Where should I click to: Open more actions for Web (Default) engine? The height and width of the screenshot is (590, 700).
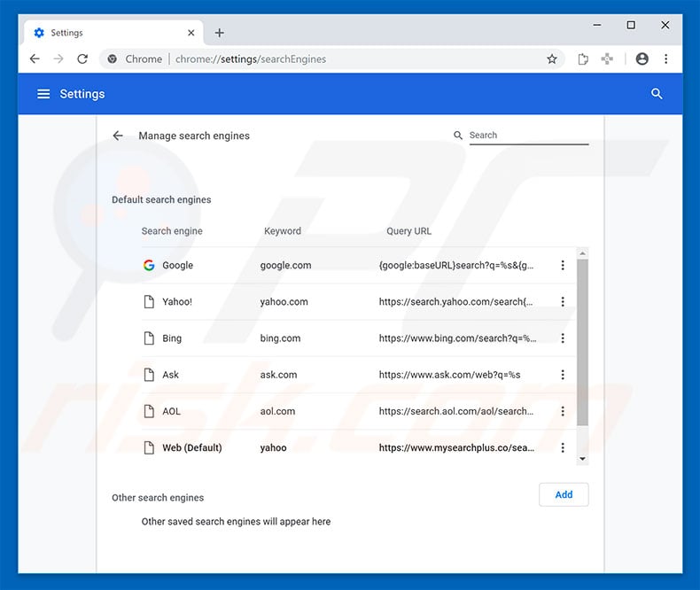click(563, 447)
